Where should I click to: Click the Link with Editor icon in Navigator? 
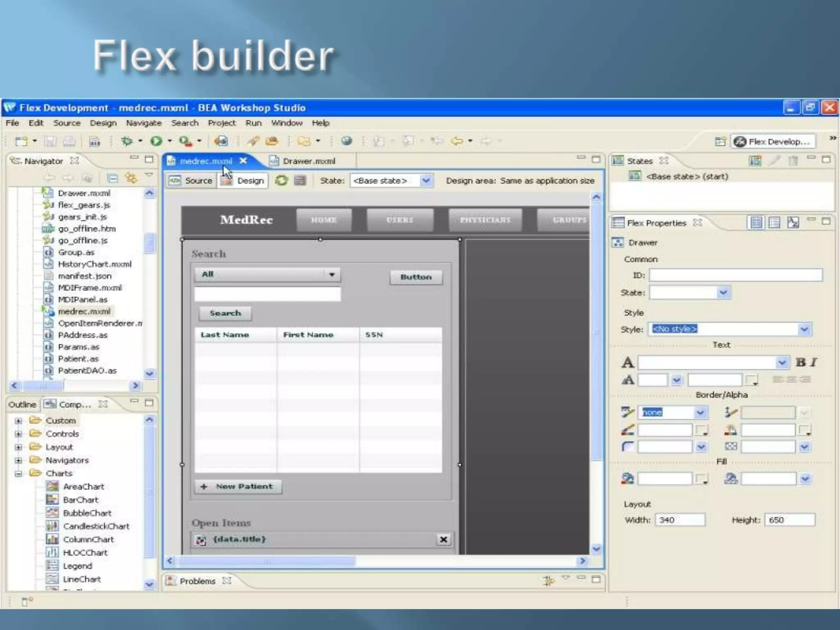(131, 178)
